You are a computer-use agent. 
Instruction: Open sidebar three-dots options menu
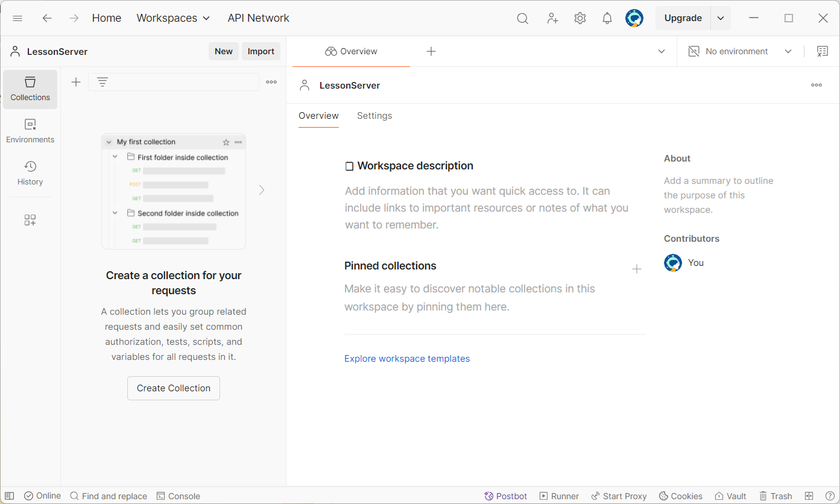click(271, 82)
